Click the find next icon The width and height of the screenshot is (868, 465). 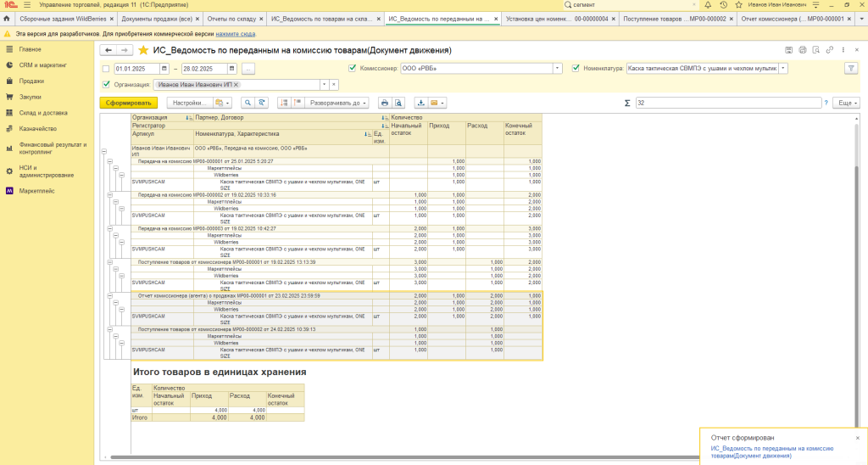[262, 103]
